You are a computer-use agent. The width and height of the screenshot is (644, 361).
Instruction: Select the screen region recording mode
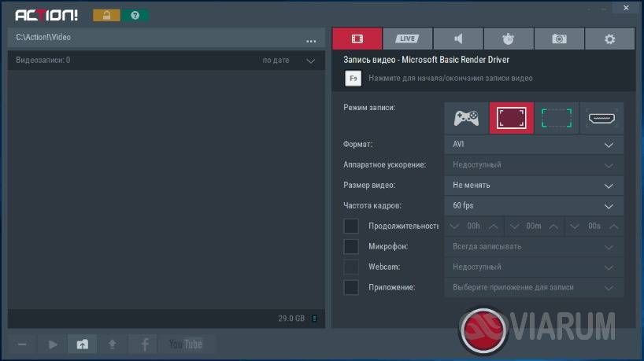(x=556, y=118)
